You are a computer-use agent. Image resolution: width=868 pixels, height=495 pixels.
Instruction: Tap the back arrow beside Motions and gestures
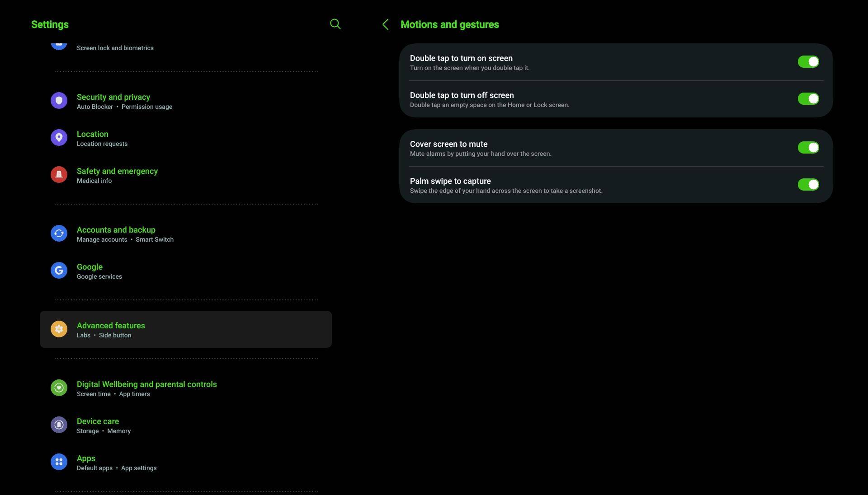[386, 25]
